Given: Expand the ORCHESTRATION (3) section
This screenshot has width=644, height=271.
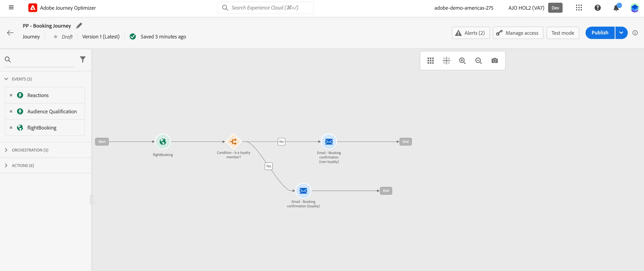Looking at the screenshot, I should [6, 150].
